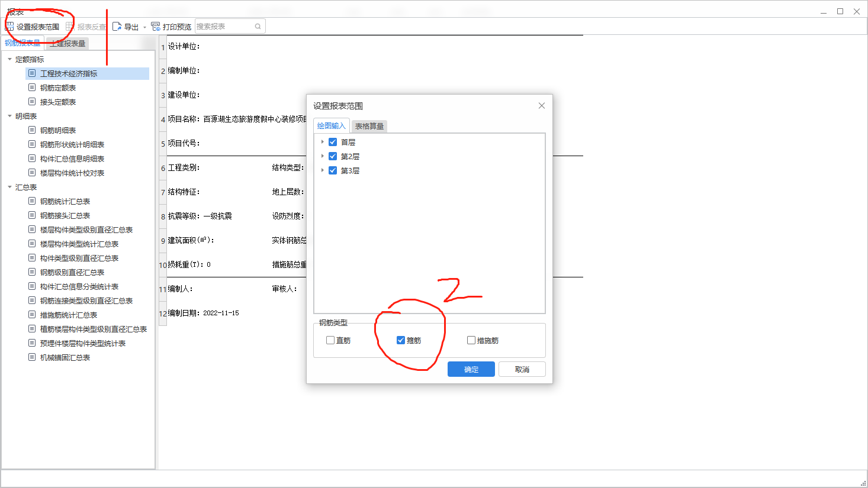Image resolution: width=868 pixels, height=488 pixels.
Task: Close the 设置报表范围 dialog
Action: 541,105
